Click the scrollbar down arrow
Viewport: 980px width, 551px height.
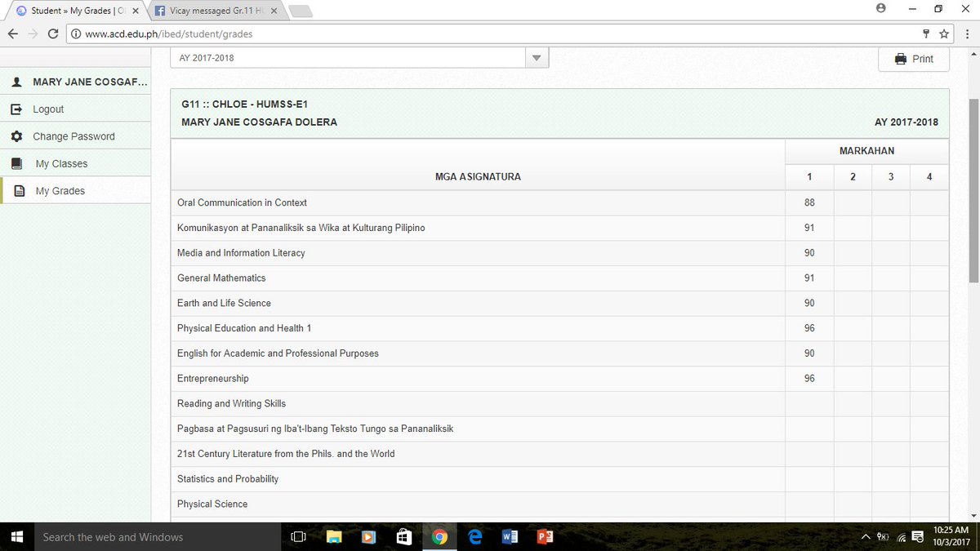973,516
